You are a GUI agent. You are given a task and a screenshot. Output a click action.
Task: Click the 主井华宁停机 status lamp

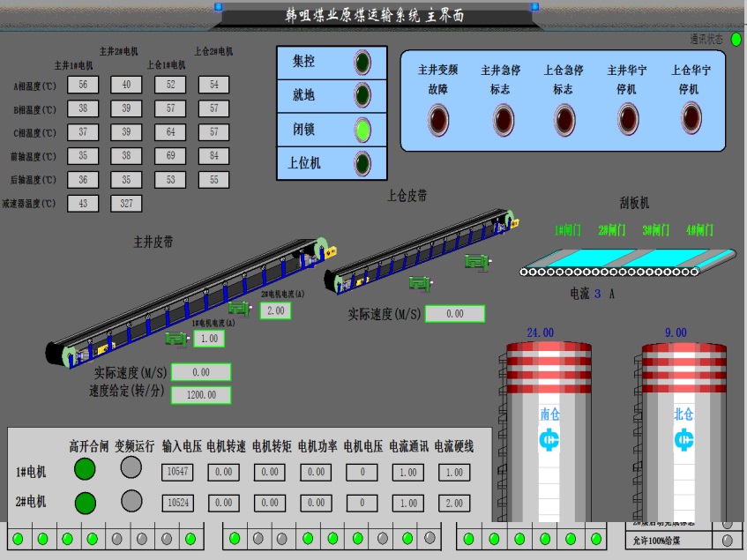tap(628, 118)
